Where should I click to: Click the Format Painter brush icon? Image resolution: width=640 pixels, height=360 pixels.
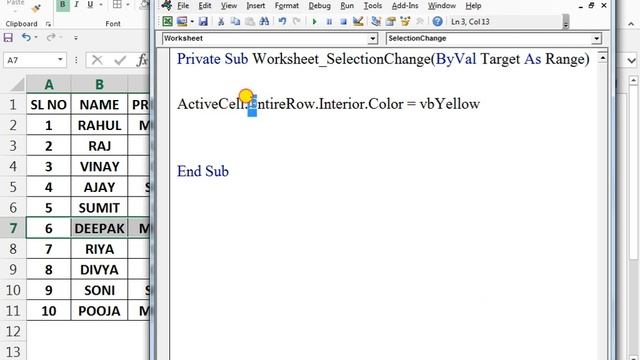click(x=36, y=7)
